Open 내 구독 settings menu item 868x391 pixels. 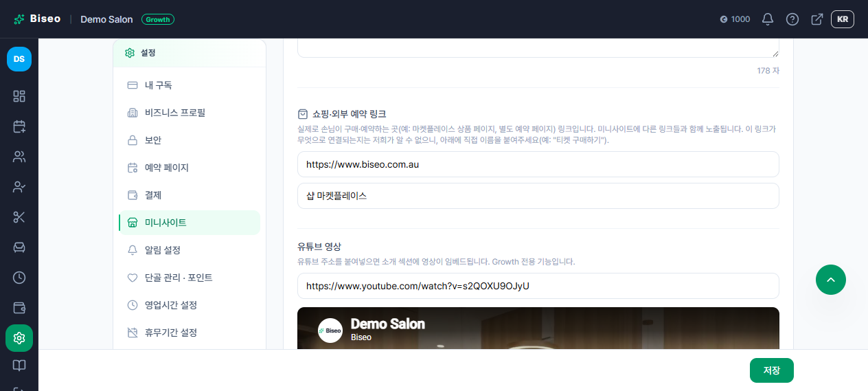coord(190,85)
